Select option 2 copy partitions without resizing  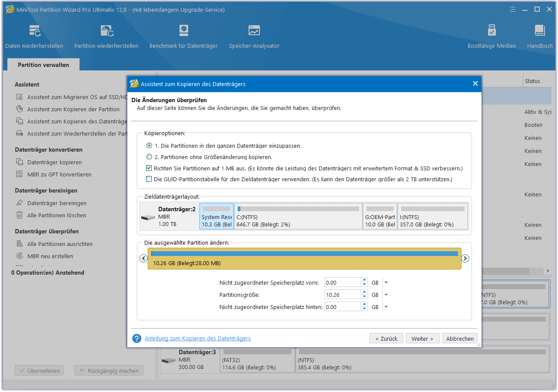pos(149,157)
